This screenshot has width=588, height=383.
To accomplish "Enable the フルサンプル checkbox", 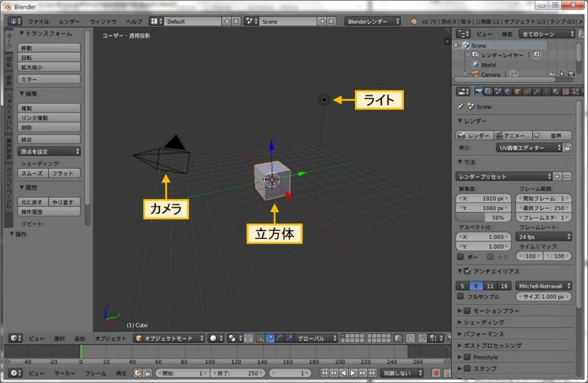I will pos(461,297).
